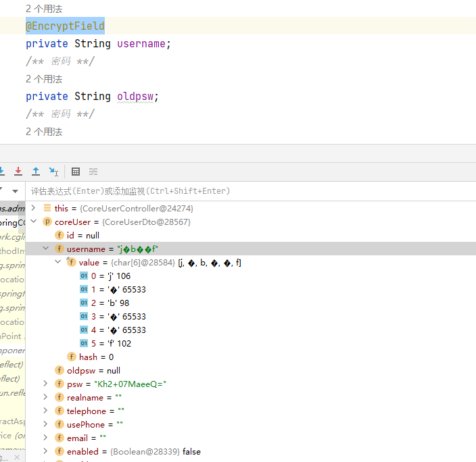Select the oldpsw = null variable row
The image size is (476, 462).
[93, 370]
